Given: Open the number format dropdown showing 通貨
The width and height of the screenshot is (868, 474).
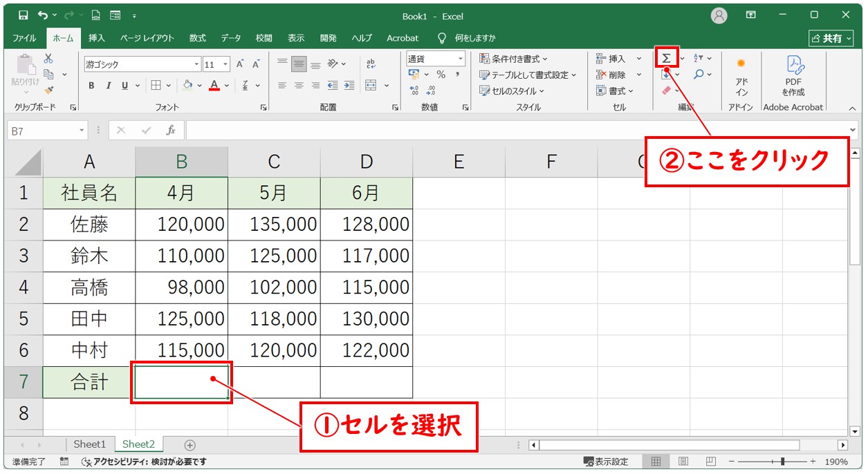Looking at the screenshot, I should (x=461, y=59).
